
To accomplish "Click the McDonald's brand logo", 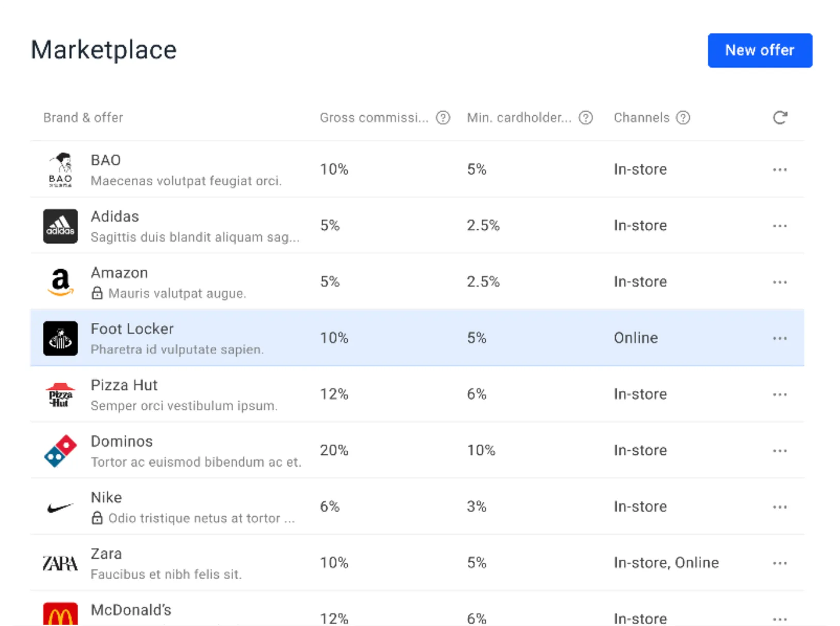I will coord(61,614).
